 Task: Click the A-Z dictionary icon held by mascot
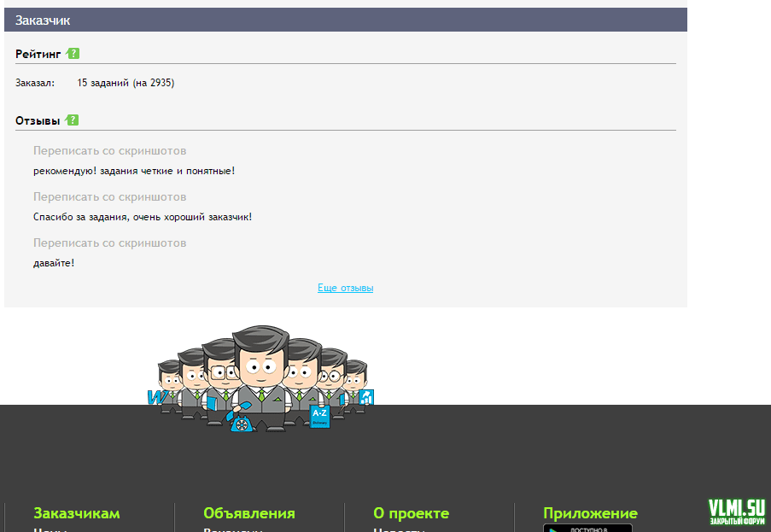point(320,416)
